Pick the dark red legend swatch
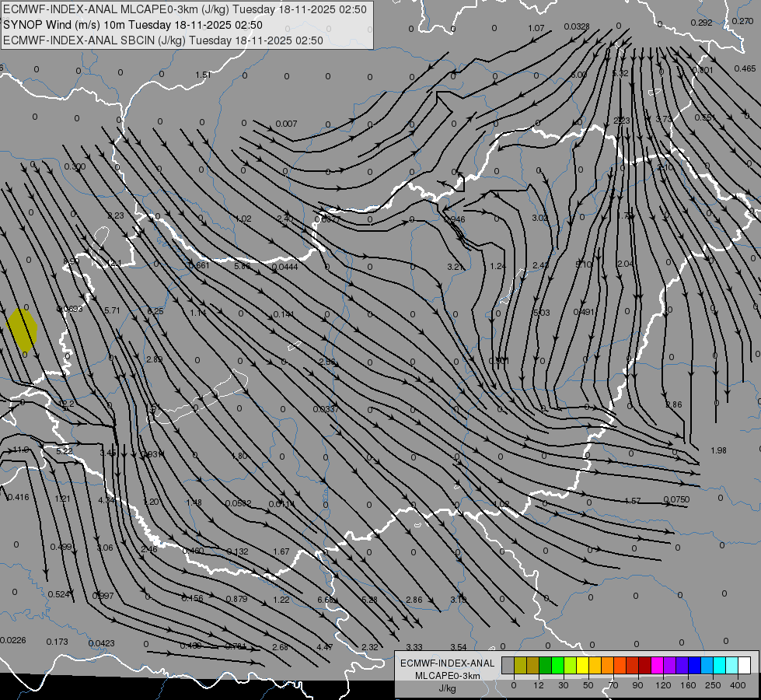The width and height of the screenshot is (761, 700). pos(645,665)
